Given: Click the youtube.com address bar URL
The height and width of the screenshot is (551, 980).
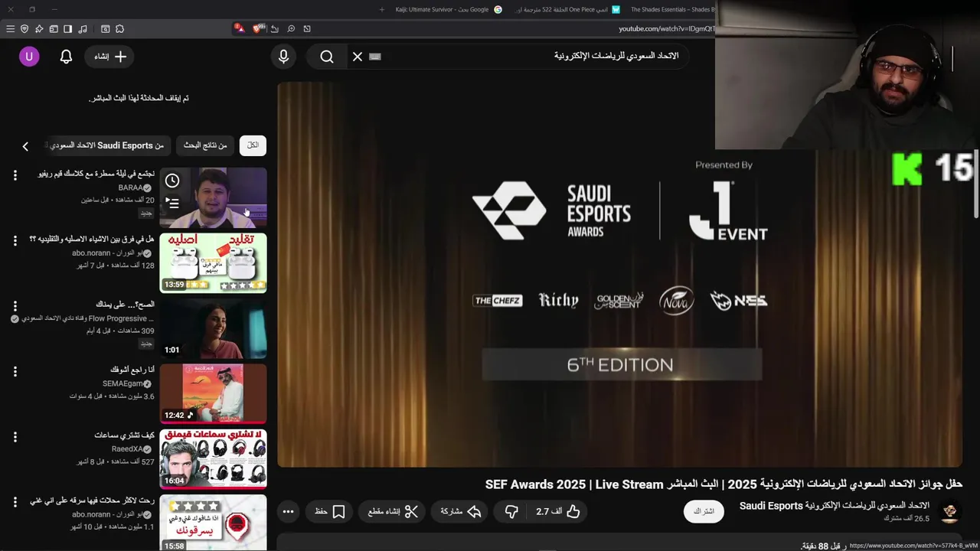Looking at the screenshot, I should [666, 29].
